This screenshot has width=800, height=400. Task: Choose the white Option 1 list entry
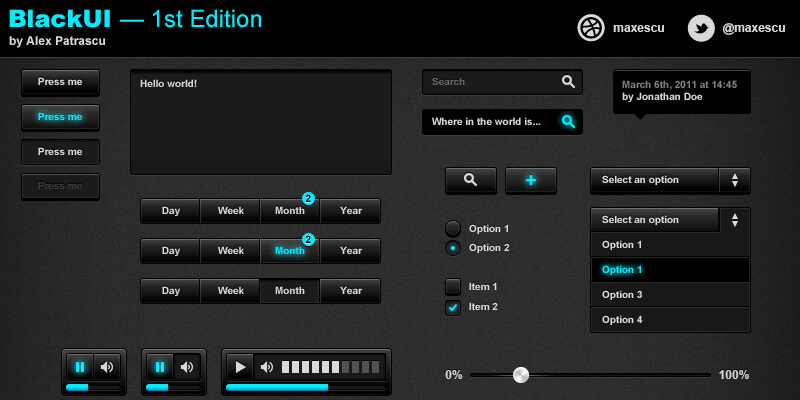coord(670,245)
